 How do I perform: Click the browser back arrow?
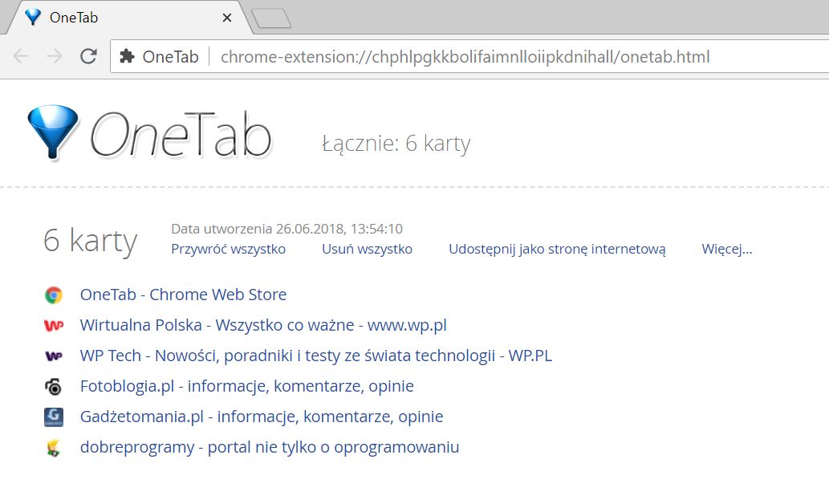(21, 56)
